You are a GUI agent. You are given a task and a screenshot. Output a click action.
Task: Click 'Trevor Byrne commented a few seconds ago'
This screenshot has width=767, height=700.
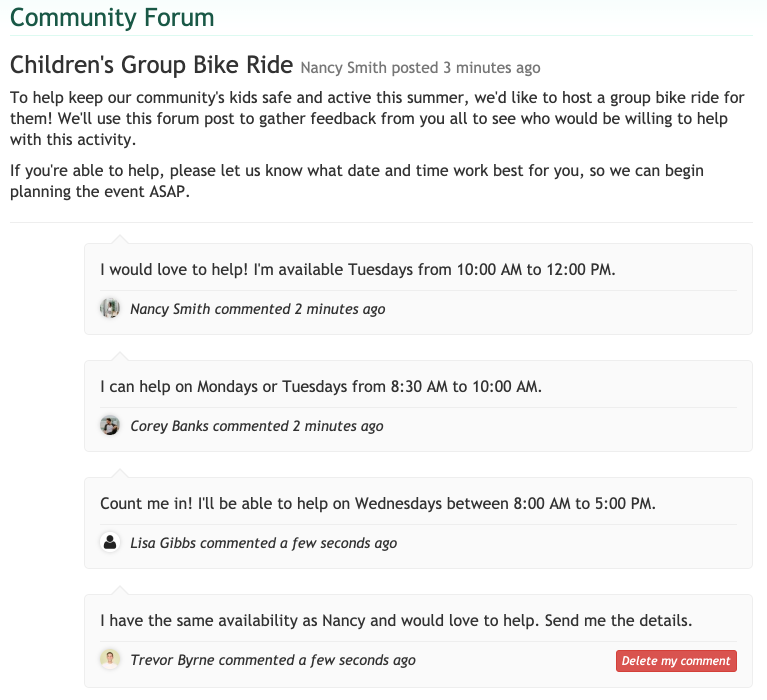coord(272,660)
